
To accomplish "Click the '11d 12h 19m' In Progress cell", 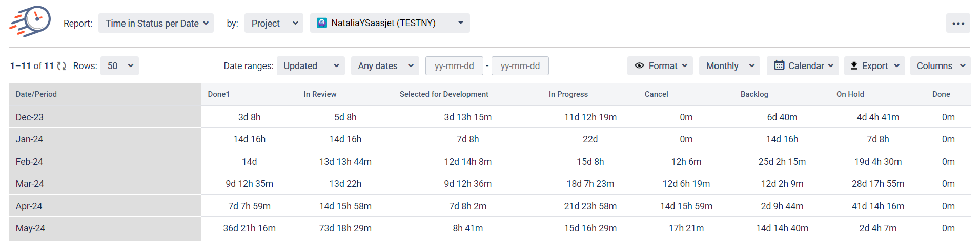I will (x=590, y=117).
